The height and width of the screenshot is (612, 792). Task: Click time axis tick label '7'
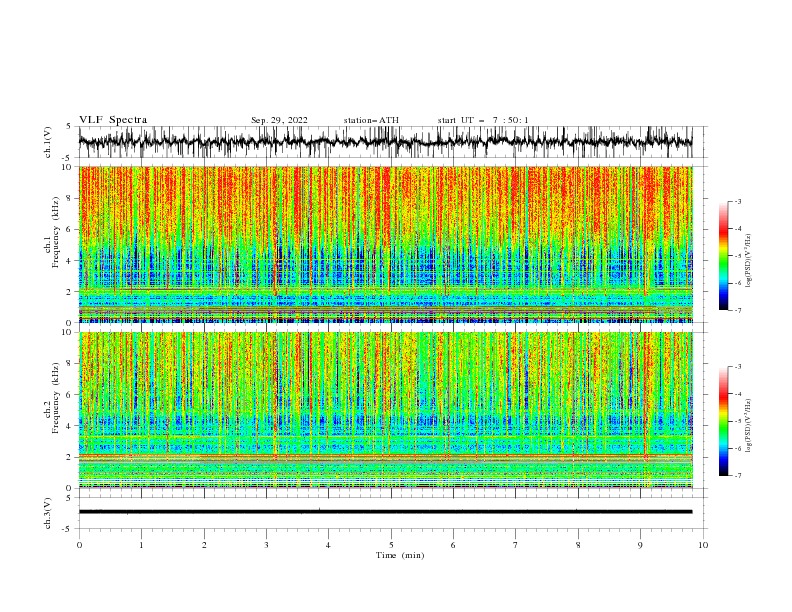516,545
